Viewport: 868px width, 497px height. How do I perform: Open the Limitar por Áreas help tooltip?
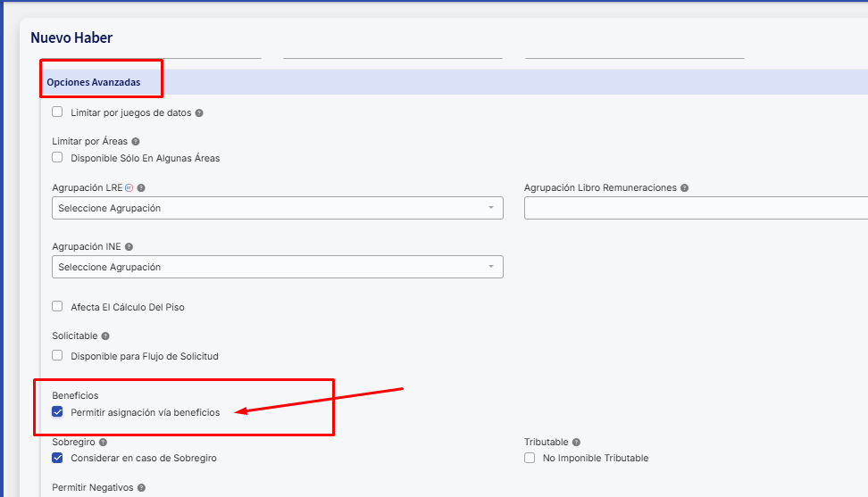pos(136,142)
